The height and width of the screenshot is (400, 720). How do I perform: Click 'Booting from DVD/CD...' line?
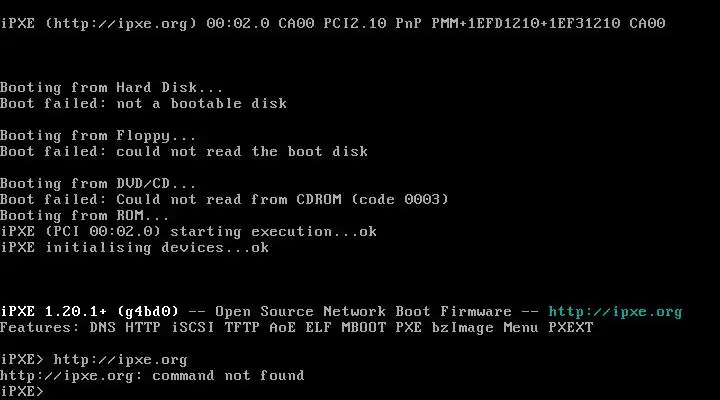tap(98, 184)
